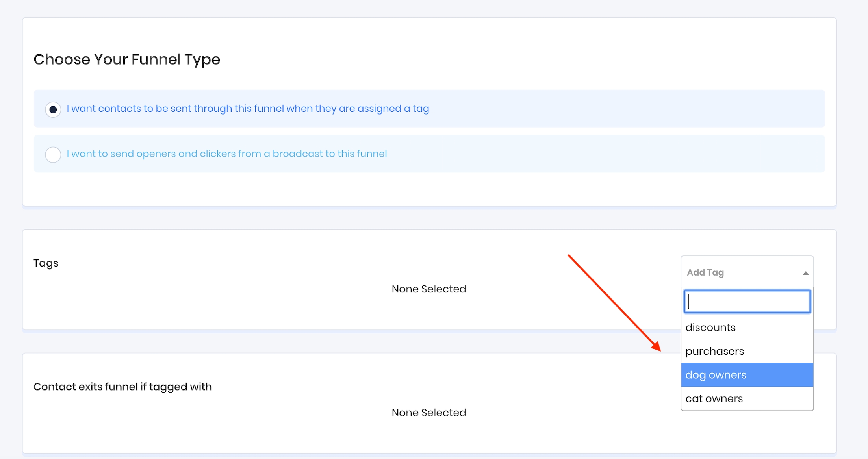The width and height of the screenshot is (868, 459).
Task: Click 'Add Tag' placeholder text
Action: click(705, 272)
